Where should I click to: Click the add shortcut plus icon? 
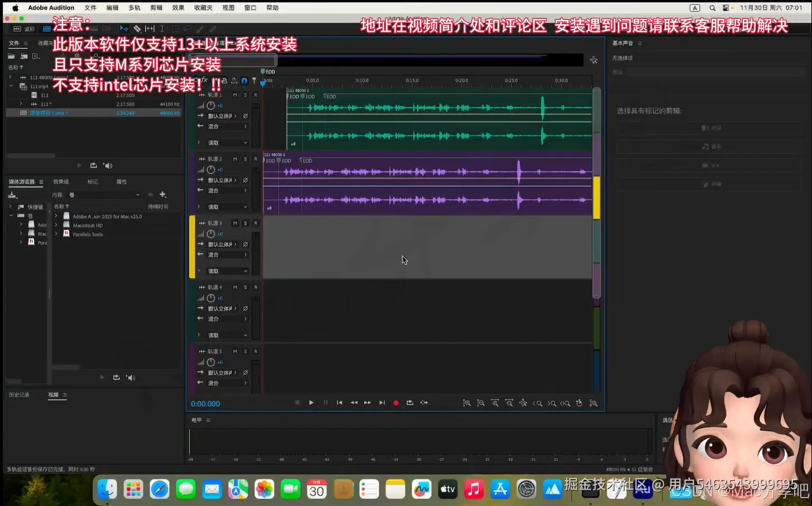pos(163,195)
